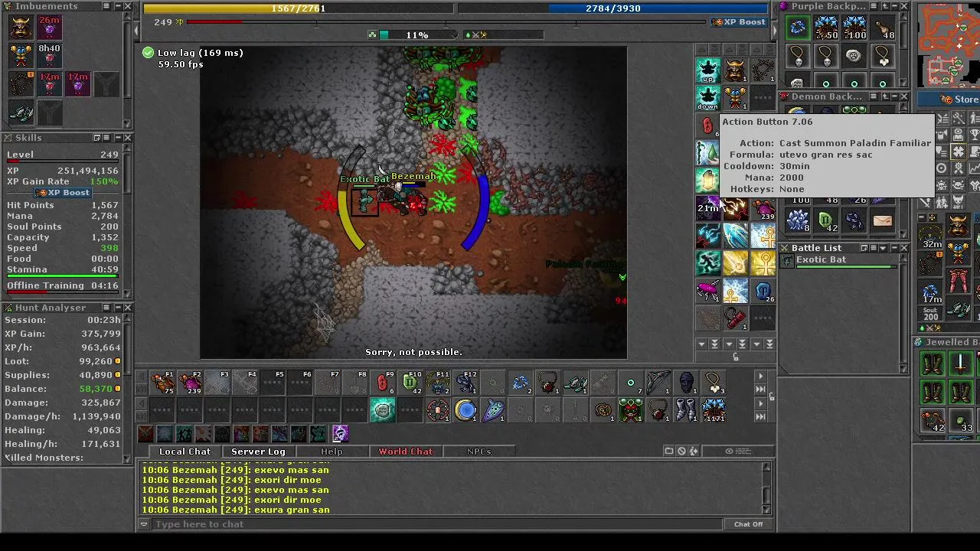Image resolution: width=980 pixels, height=551 pixels.
Task: Toggle the XP Boost button in Skills
Action: coord(64,193)
